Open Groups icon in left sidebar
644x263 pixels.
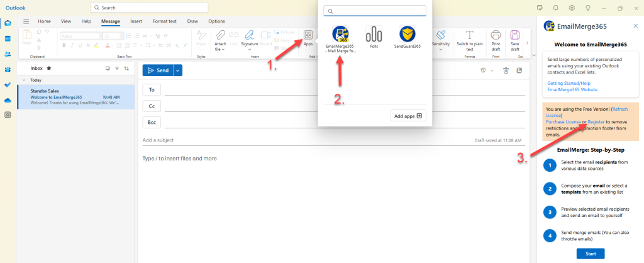(x=8, y=69)
